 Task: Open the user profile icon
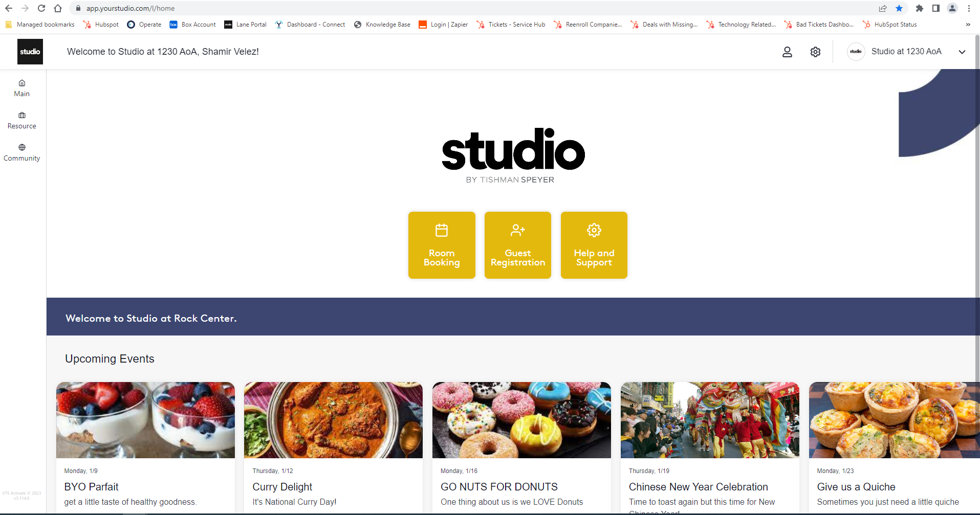pyautogui.click(x=787, y=52)
